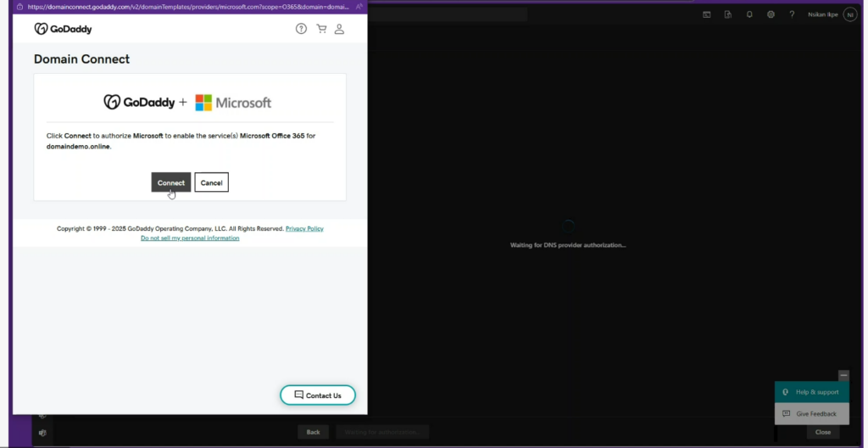
Task: Click Waiting for DNS provider authorization text
Action: pyautogui.click(x=568, y=244)
